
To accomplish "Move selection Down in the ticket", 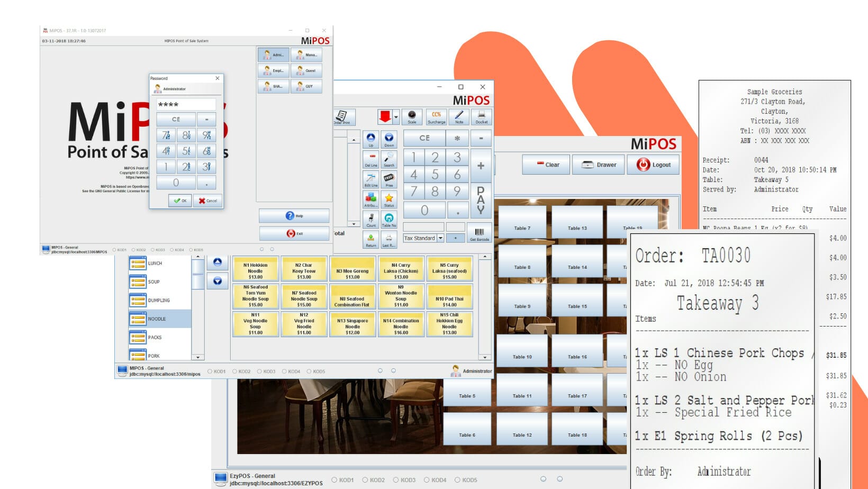I will (389, 140).
